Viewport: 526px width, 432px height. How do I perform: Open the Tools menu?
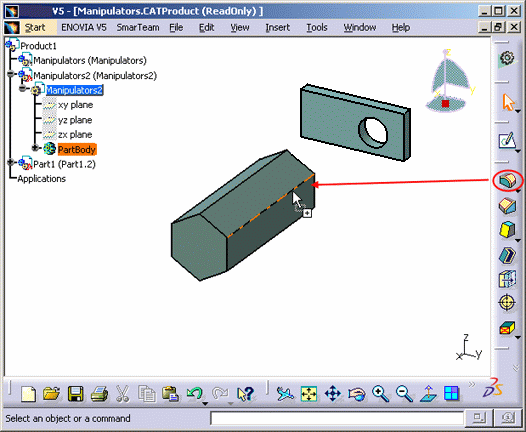pyautogui.click(x=317, y=28)
